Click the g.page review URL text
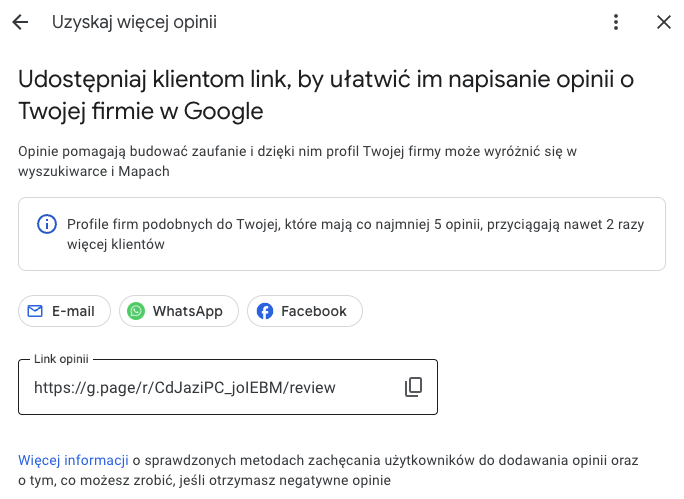The image size is (684, 499). (x=185, y=387)
